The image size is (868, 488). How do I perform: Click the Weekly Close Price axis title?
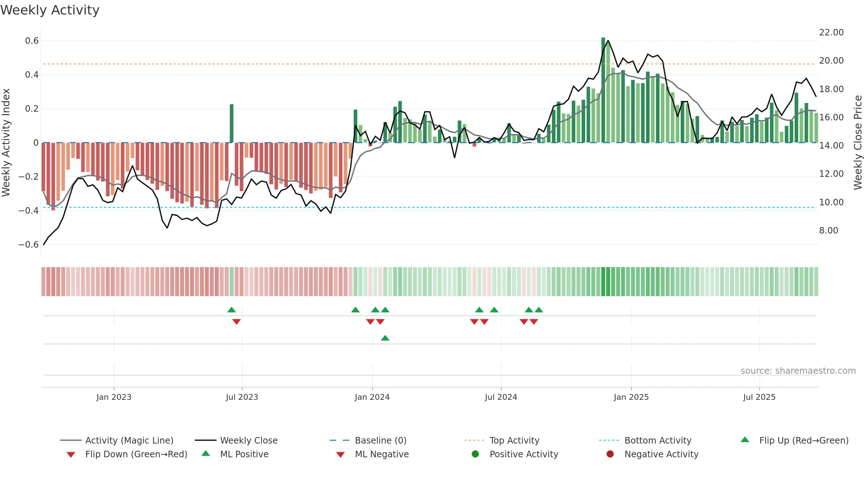click(x=858, y=142)
